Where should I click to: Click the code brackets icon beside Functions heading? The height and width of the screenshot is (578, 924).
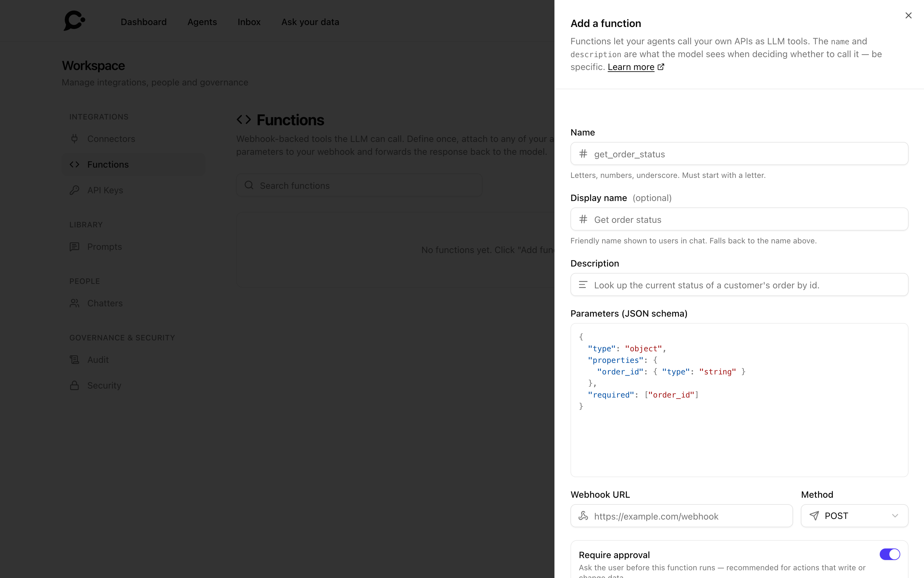click(x=244, y=120)
